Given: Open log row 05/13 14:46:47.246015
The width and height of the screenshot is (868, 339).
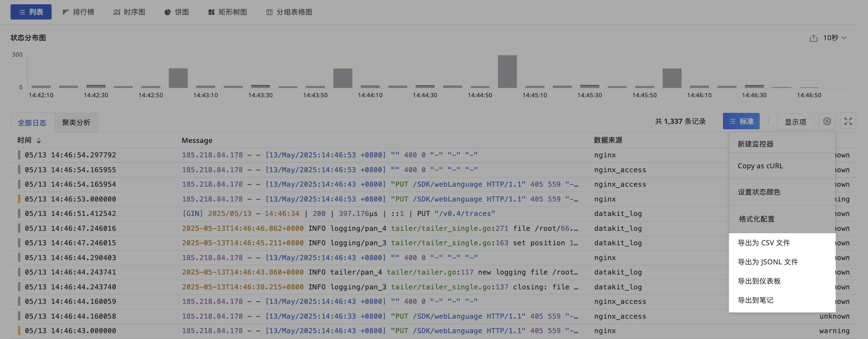Looking at the screenshot, I should point(433,243).
